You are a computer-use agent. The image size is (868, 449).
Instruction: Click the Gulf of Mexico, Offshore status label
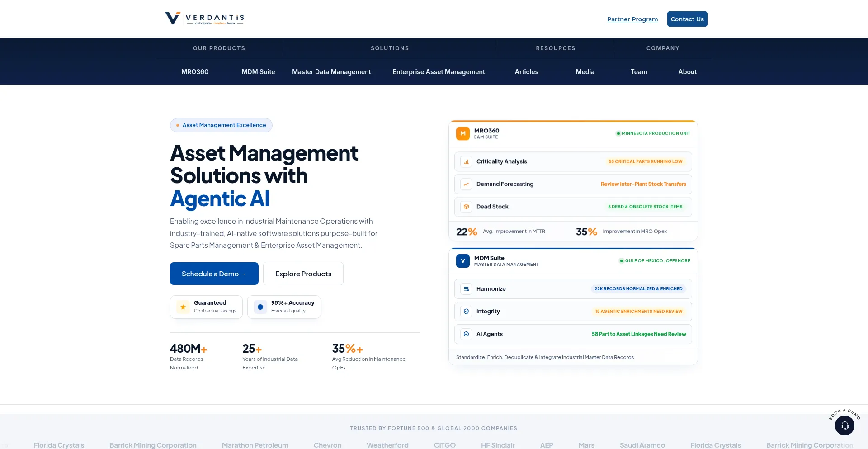click(x=655, y=261)
